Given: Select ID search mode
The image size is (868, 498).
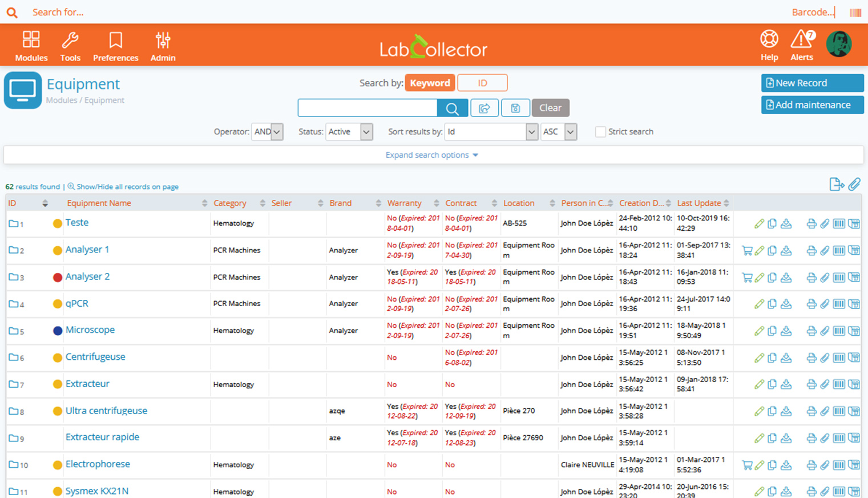Looking at the screenshot, I should click(x=482, y=83).
